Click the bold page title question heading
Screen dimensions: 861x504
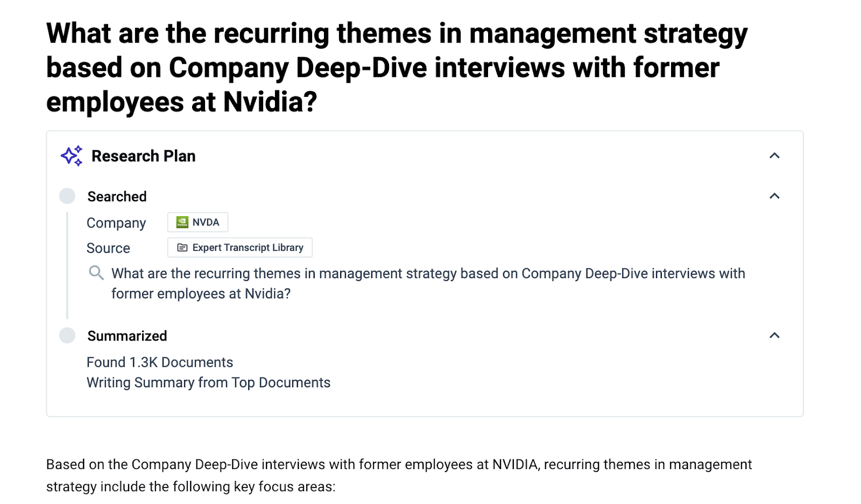click(397, 67)
